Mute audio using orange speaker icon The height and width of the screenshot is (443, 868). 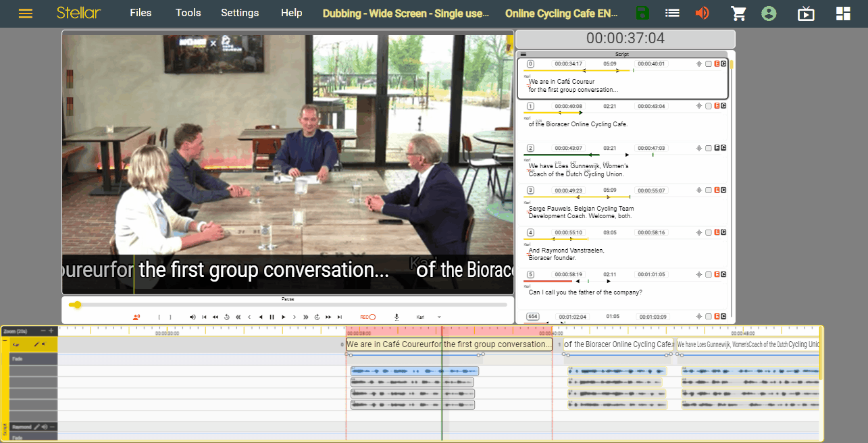pyautogui.click(x=703, y=13)
